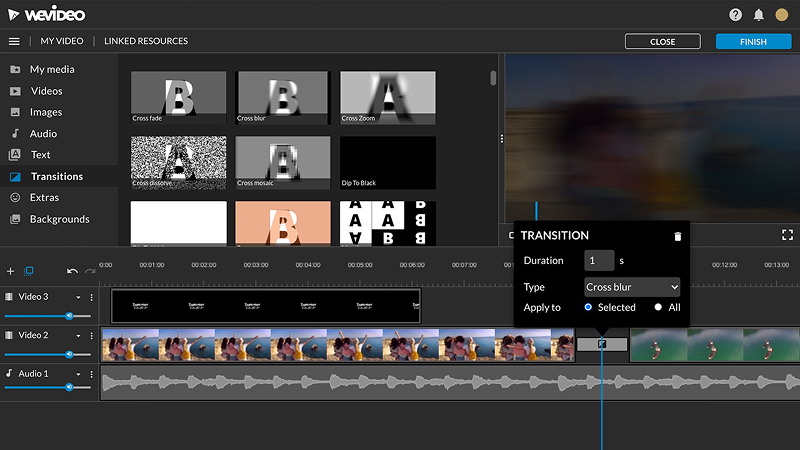Switch to the Linked Resources tab
The height and width of the screenshot is (450, 800).
pos(146,41)
